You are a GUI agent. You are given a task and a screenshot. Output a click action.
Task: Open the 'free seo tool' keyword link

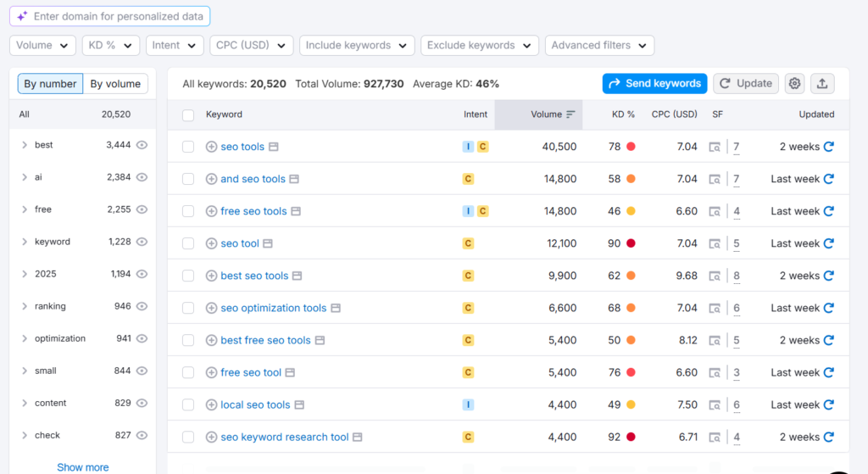251,372
